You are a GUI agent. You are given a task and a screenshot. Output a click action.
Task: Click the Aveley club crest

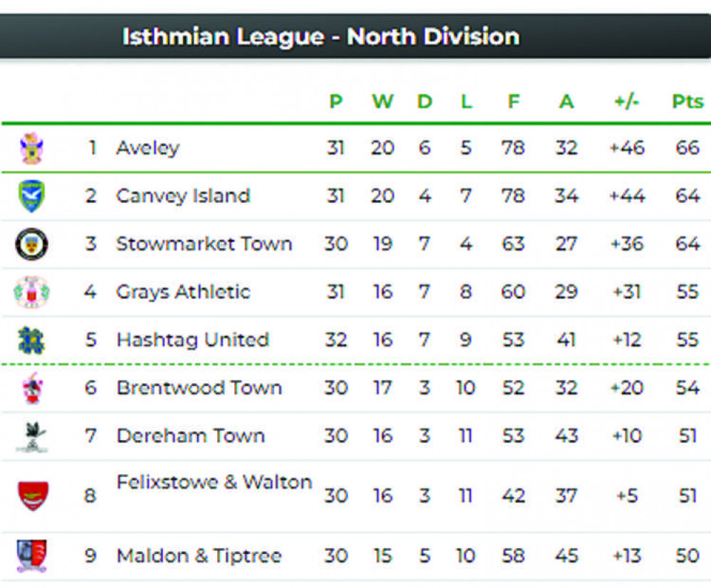[31, 148]
